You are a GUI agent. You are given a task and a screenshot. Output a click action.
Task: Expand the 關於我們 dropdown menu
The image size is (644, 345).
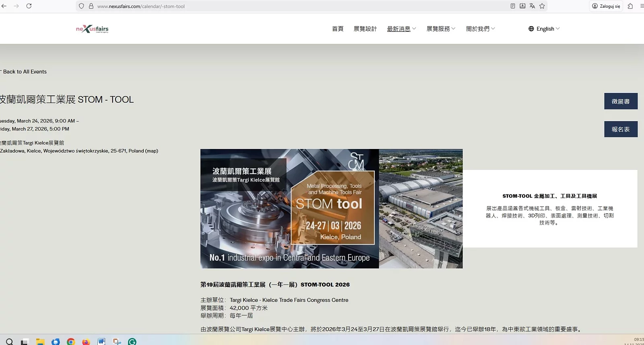pyautogui.click(x=480, y=29)
